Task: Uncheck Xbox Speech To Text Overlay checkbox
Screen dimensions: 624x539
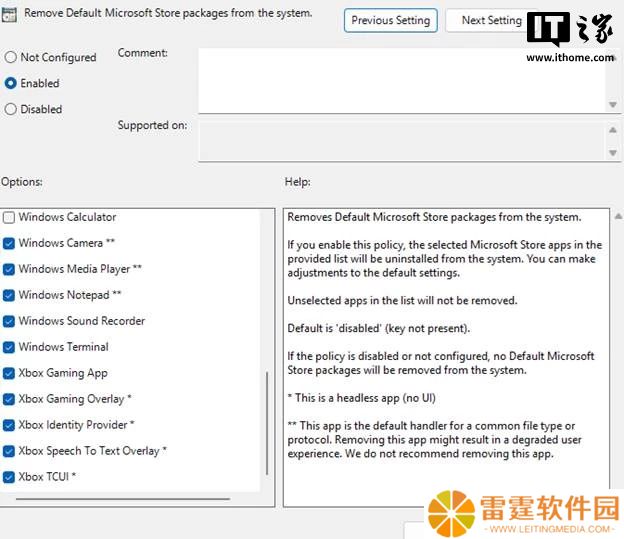Action: pos(9,451)
